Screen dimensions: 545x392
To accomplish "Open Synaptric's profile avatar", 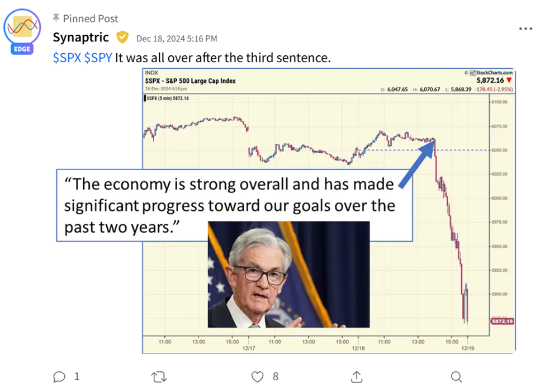I will tap(22, 27).
